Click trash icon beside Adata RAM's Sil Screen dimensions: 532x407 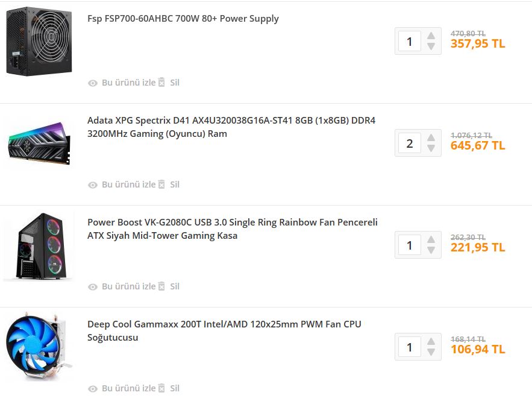[x=161, y=185]
